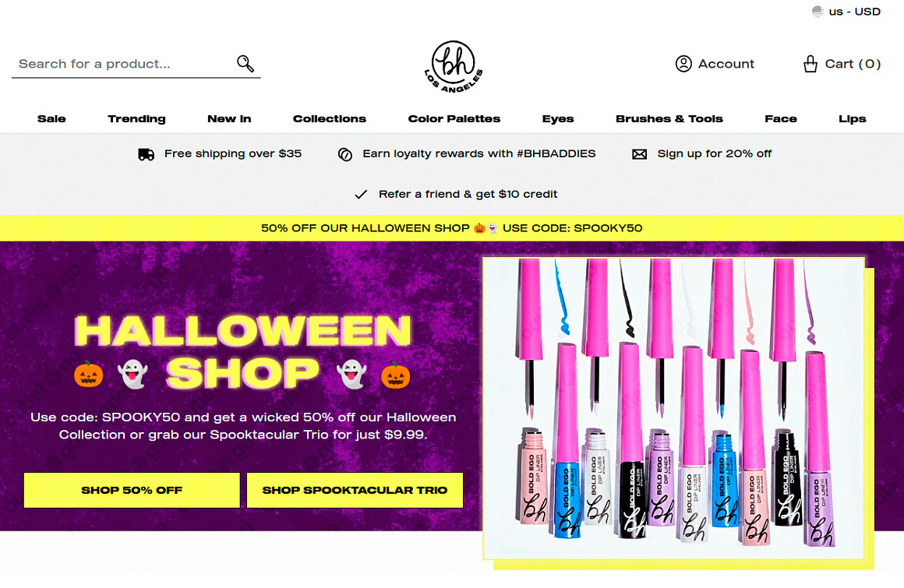
Task: Focus the product search field
Action: click(124, 63)
